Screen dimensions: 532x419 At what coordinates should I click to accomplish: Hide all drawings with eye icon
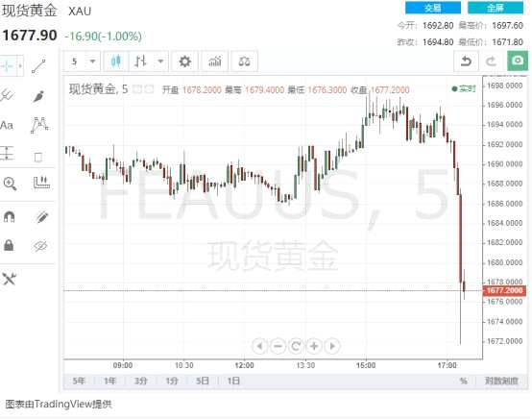[40, 245]
